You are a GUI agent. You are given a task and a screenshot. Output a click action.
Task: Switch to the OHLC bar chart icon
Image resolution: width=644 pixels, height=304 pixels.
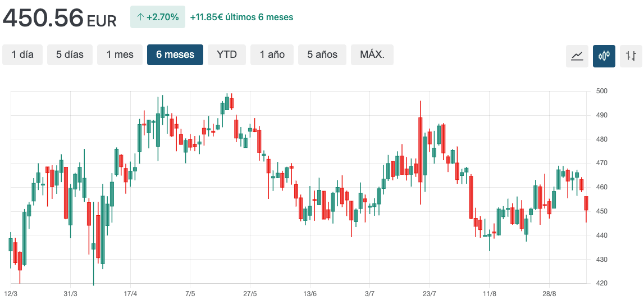click(x=631, y=56)
